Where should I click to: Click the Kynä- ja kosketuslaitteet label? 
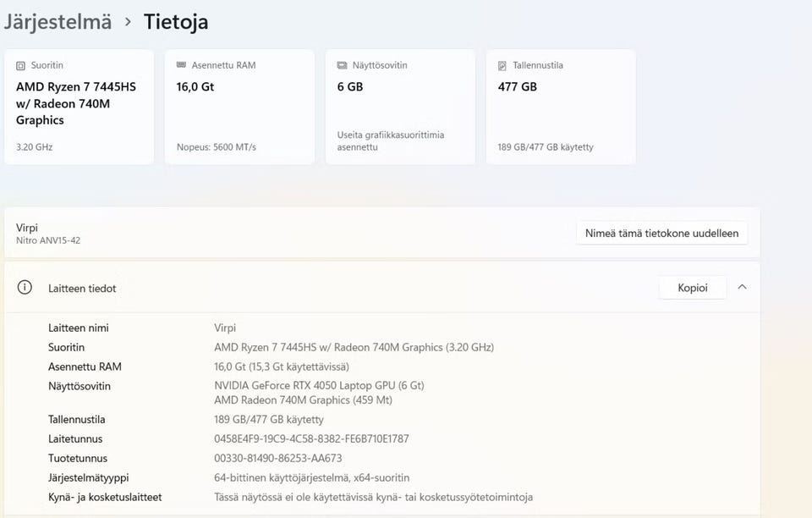(x=105, y=498)
